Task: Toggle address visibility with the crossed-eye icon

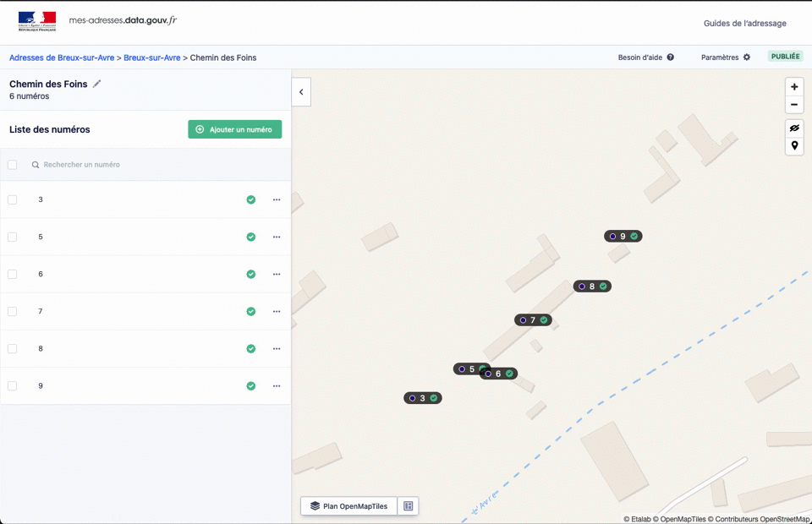Action: click(794, 128)
